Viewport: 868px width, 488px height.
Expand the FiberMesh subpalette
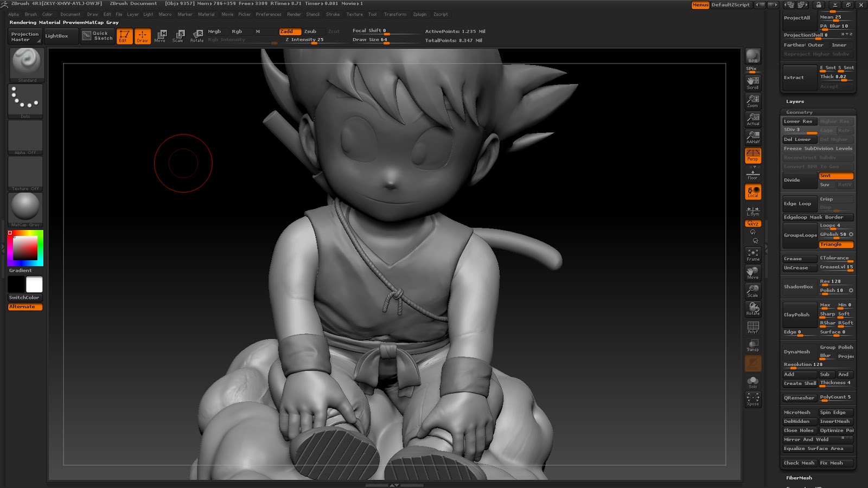coord(799,478)
